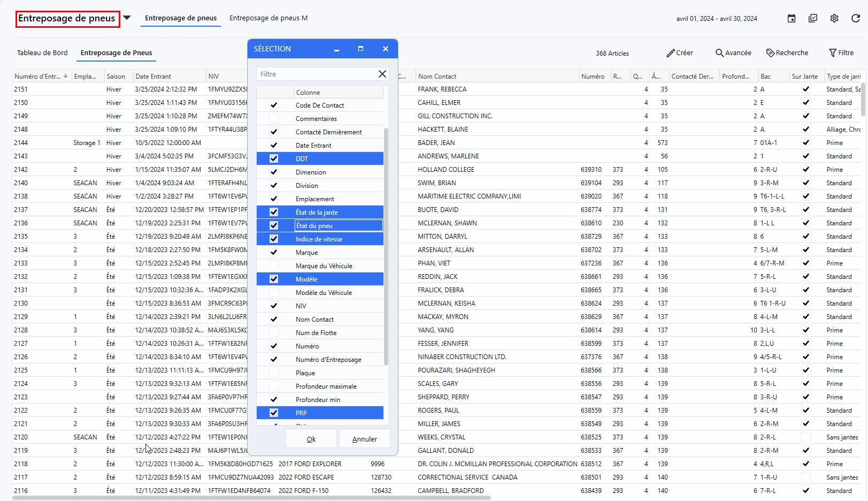
Task: Click the Emplacement row label
Action: (315, 199)
